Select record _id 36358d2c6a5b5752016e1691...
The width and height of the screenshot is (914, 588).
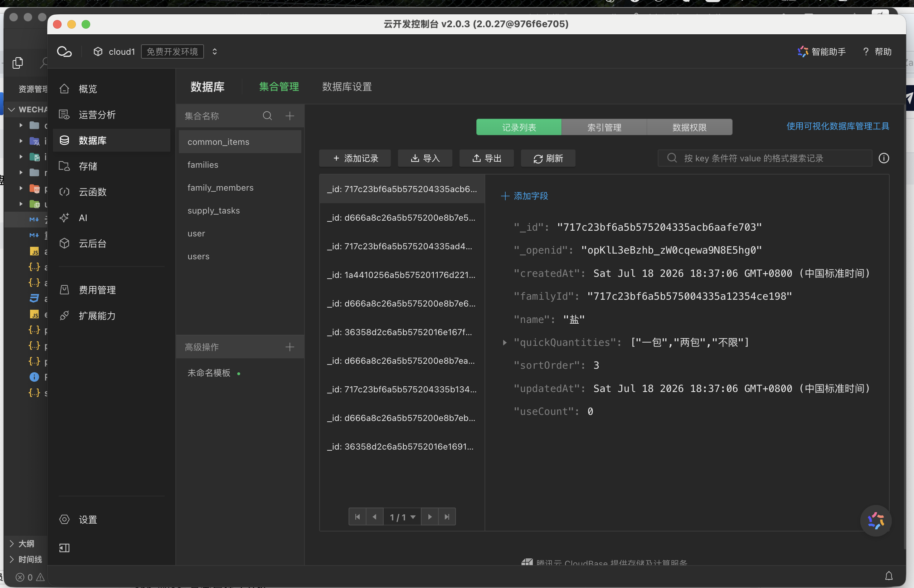(x=402, y=447)
